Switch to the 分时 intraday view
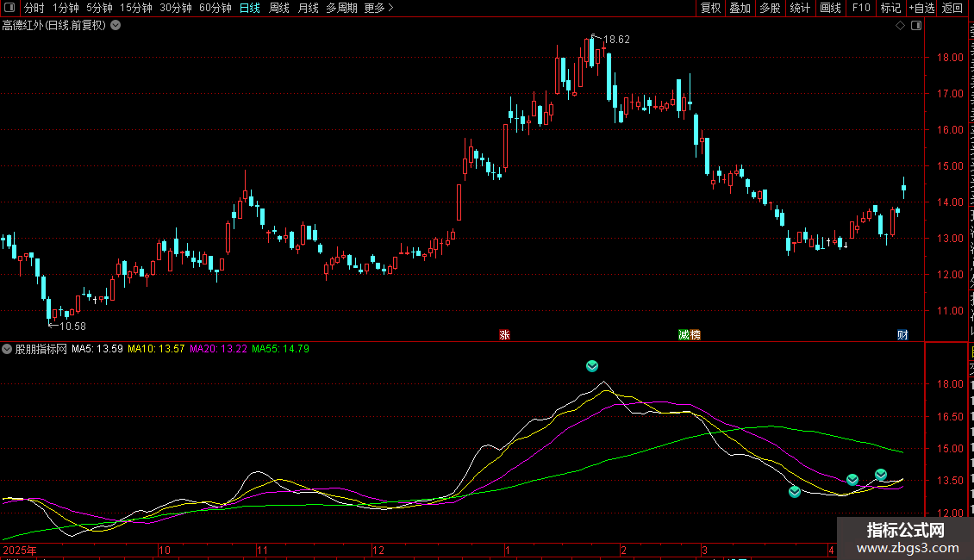The image size is (974, 560). [34, 8]
